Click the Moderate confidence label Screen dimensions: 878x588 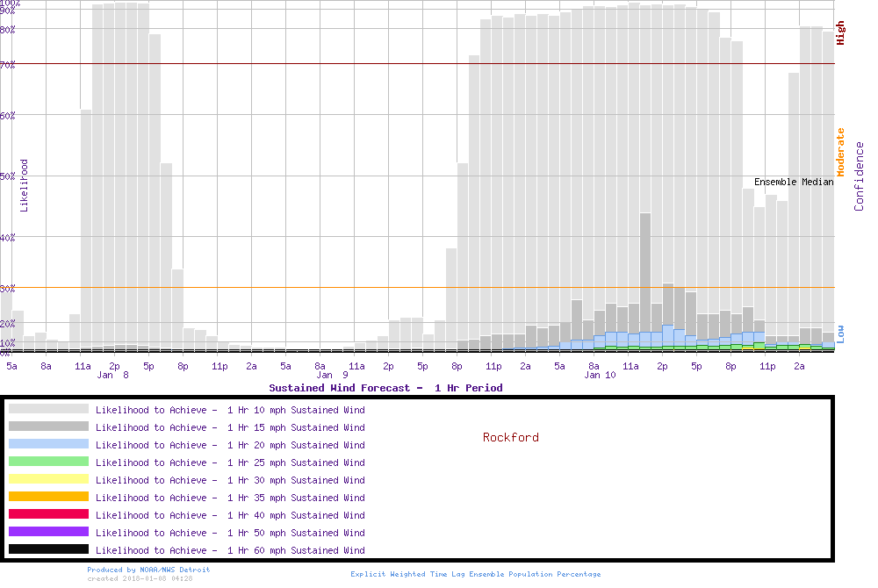tap(840, 153)
